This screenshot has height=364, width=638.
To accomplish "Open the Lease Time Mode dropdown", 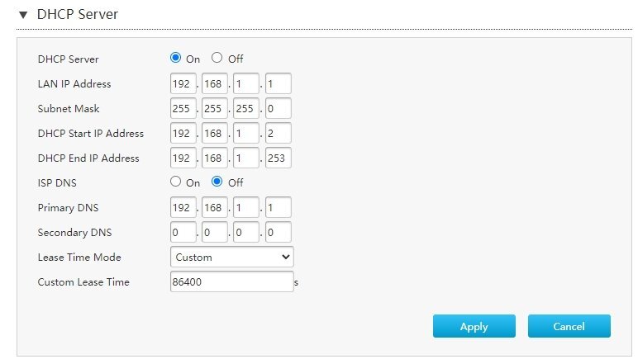I will pos(232,257).
